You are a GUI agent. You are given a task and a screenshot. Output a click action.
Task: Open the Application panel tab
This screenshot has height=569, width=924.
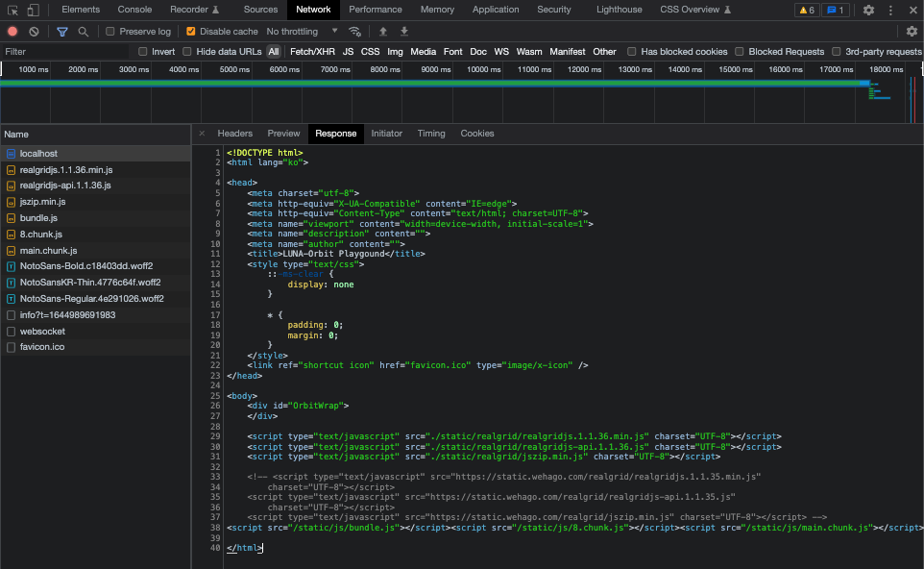496,10
